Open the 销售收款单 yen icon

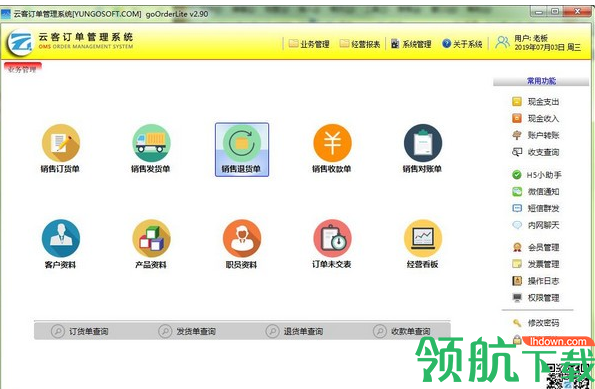click(x=332, y=149)
